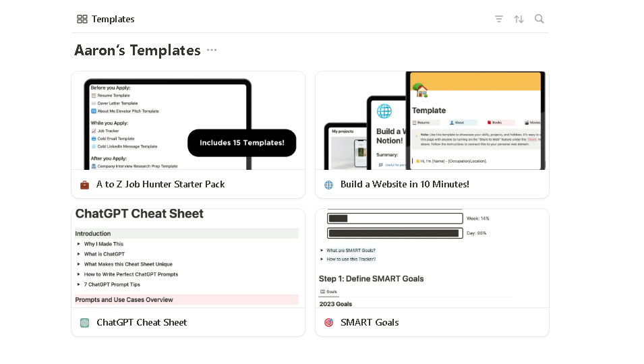Viewport: 644px width, 364px height.
Task: Expand the 7 ChatGPT Prompt Tips toggle
Action: click(78, 284)
